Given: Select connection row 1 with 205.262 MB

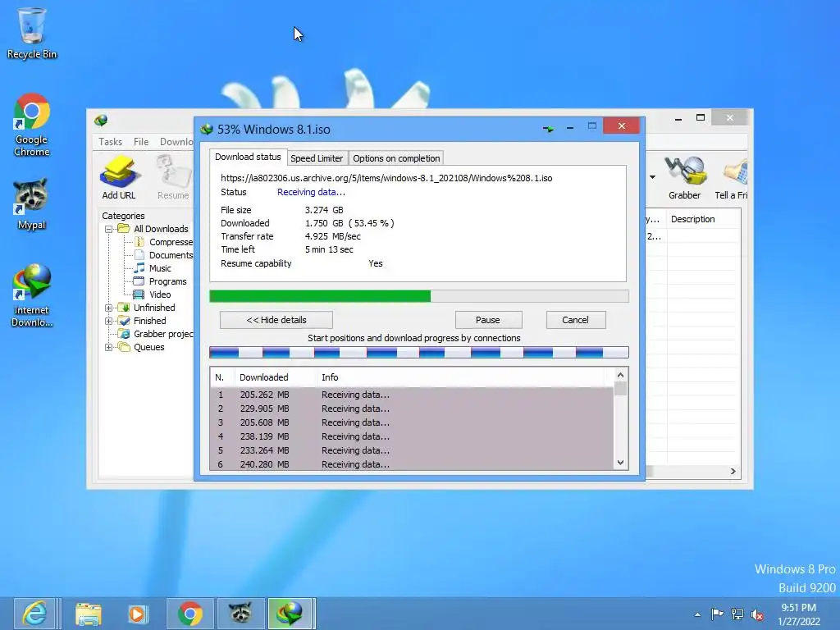Looking at the screenshot, I should [x=412, y=395].
